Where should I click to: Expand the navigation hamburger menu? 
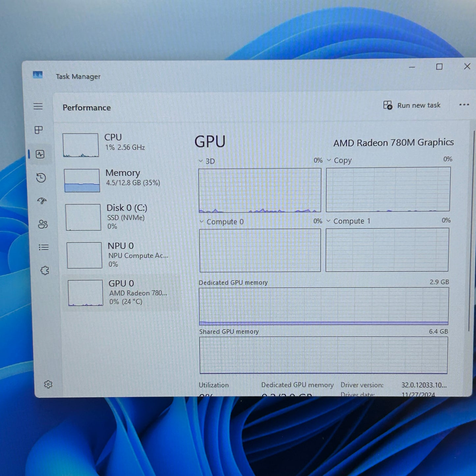[38, 106]
